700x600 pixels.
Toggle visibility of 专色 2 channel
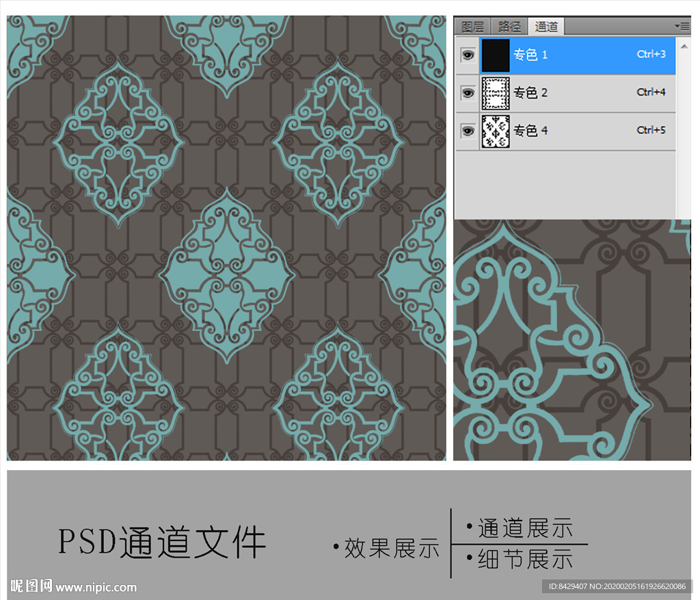coord(468,93)
